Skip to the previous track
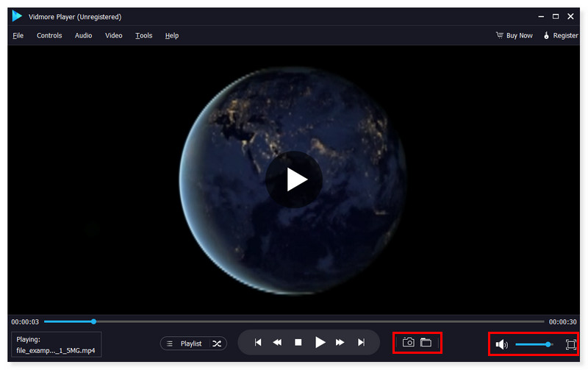 click(x=258, y=343)
